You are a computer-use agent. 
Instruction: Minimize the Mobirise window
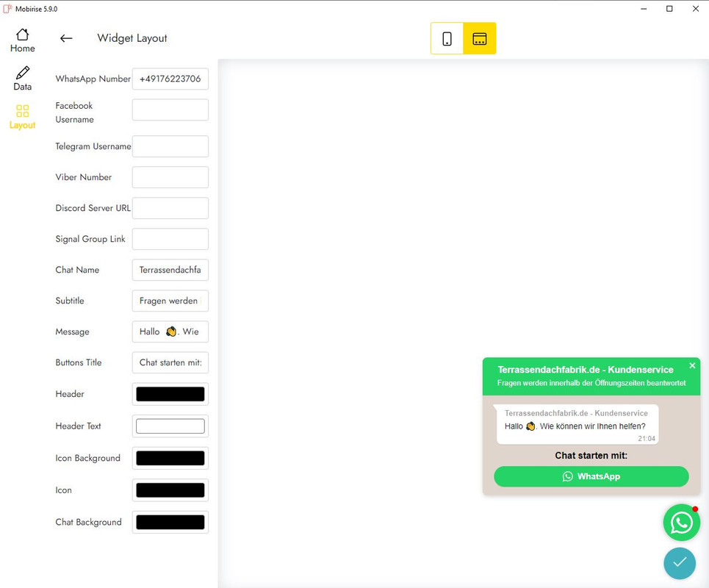click(644, 9)
